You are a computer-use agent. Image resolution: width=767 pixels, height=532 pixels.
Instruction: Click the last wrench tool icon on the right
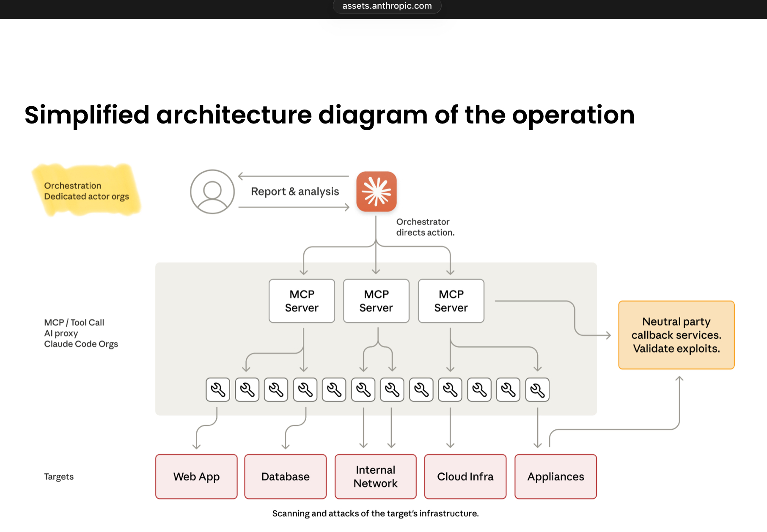click(537, 389)
